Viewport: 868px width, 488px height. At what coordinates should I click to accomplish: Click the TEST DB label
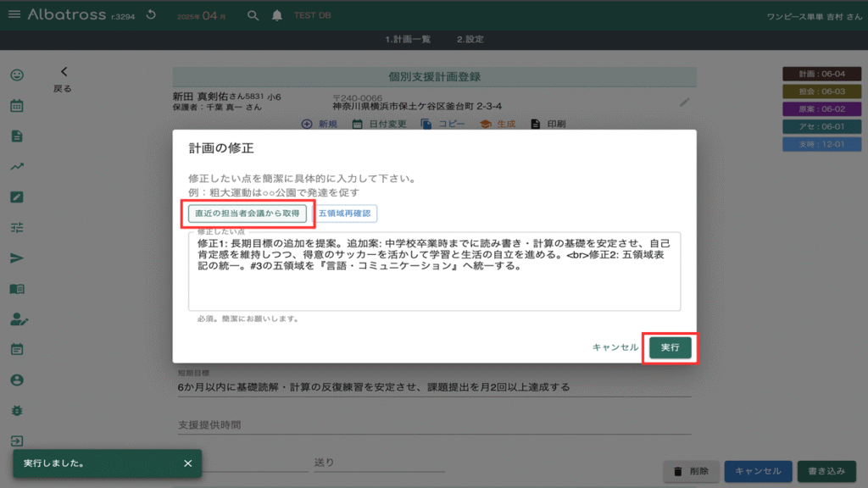(x=312, y=15)
